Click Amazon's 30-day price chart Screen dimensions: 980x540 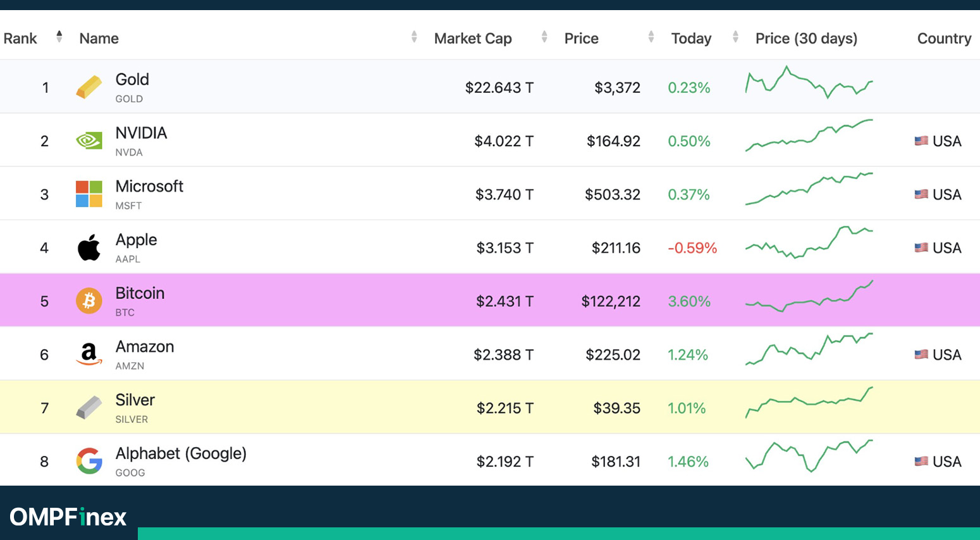click(809, 349)
